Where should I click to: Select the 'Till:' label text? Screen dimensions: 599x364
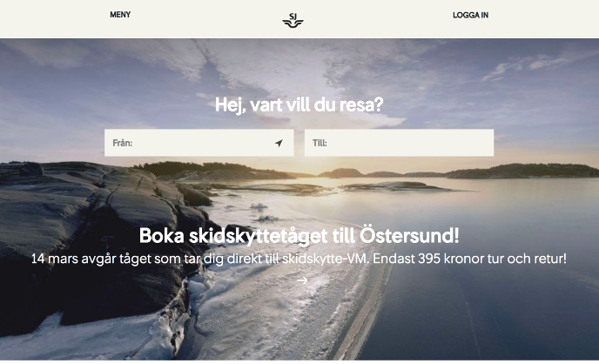click(x=320, y=143)
